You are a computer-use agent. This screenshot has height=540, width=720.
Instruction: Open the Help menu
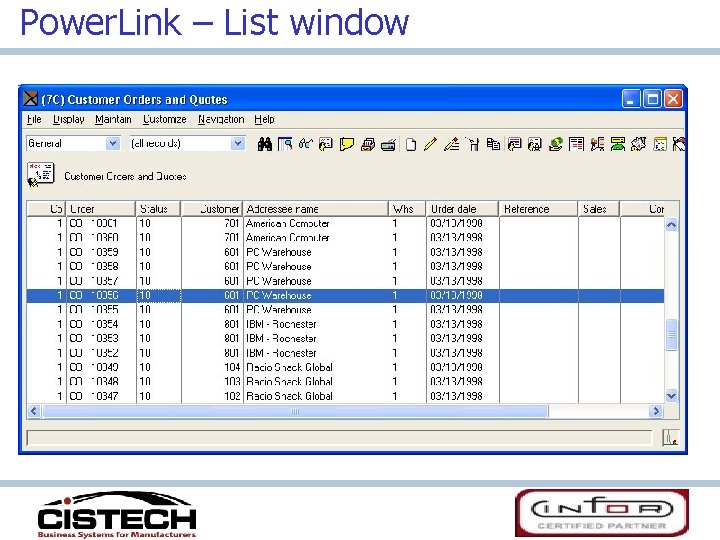click(264, 119)
